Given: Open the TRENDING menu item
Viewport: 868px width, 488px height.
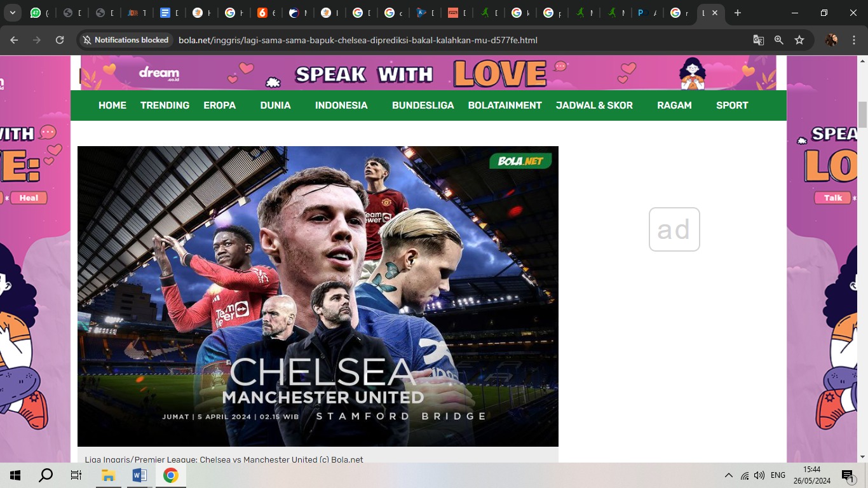Looking at the screenshot, I should (x=165, y=105).
